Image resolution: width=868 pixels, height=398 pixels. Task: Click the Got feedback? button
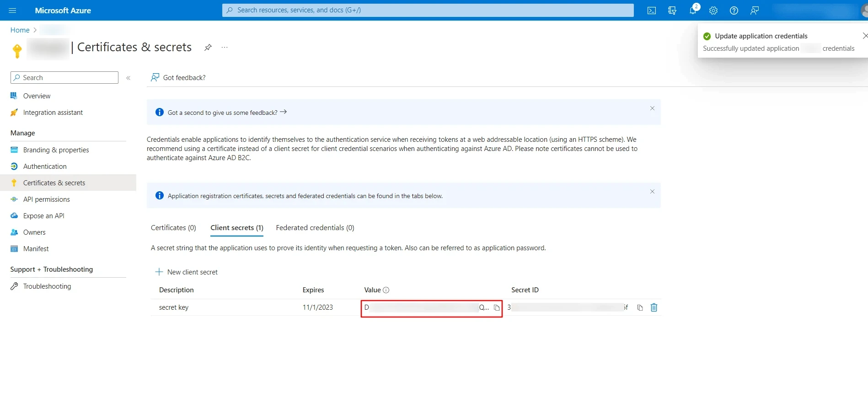tap(178, 78)
